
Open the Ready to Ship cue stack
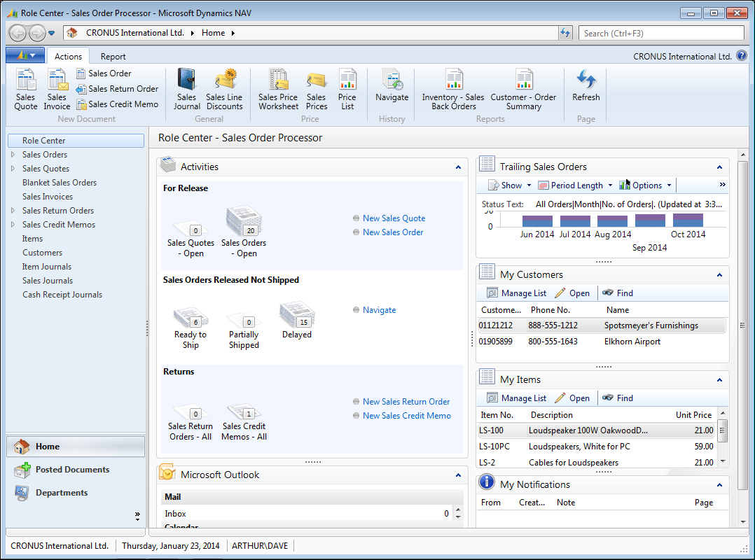pos(191,328)
